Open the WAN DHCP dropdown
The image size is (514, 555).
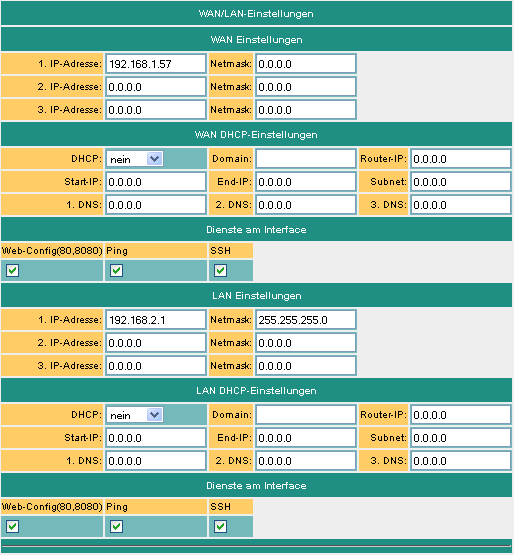(x=135, y=159)
